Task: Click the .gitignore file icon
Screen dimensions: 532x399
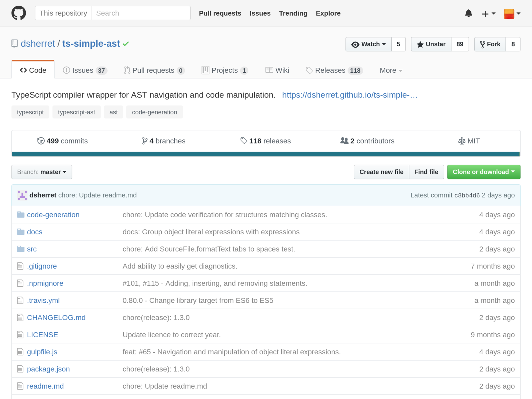Action: click(x=20, y=266)
